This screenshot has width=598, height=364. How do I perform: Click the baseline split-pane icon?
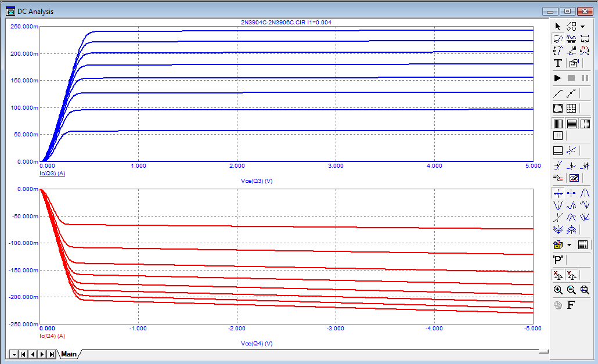558,150
